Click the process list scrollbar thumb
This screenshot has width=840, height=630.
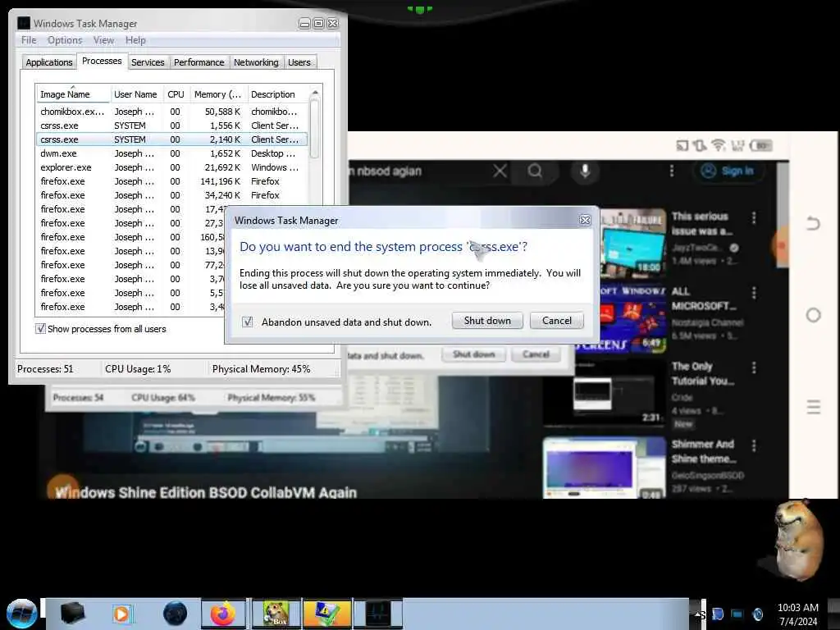coord(315,129)
